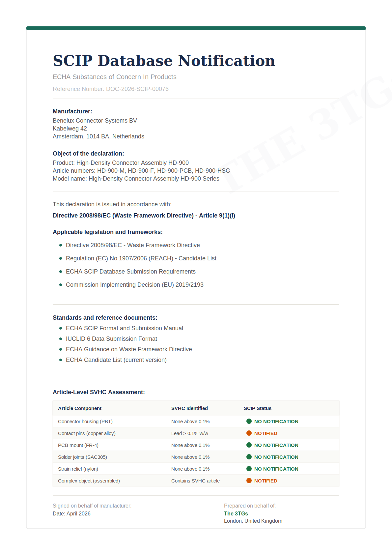This screenshot has height=555, width=392.
Task: Click 'NO NOTIFICATION' in PCB mount row
Action: point(276,445)
